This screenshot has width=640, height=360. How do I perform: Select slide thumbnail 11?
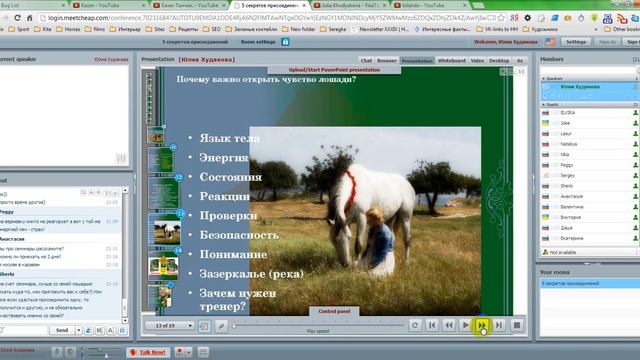click(x=160, y=160)
